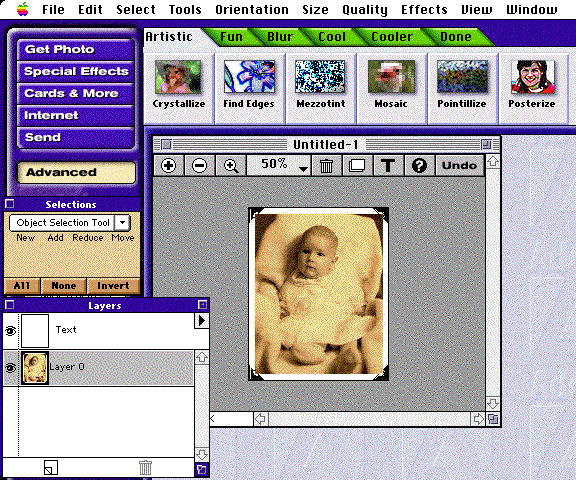Toggle visibility of the Text layer
Viewport: 576px width, 480px height.
point(10,331)
